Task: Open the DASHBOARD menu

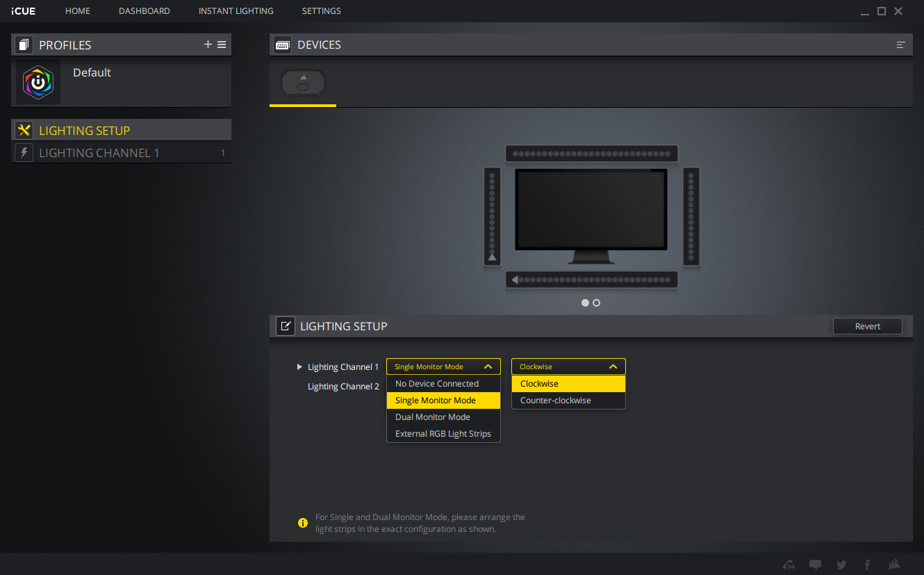Action: [145, 11]
